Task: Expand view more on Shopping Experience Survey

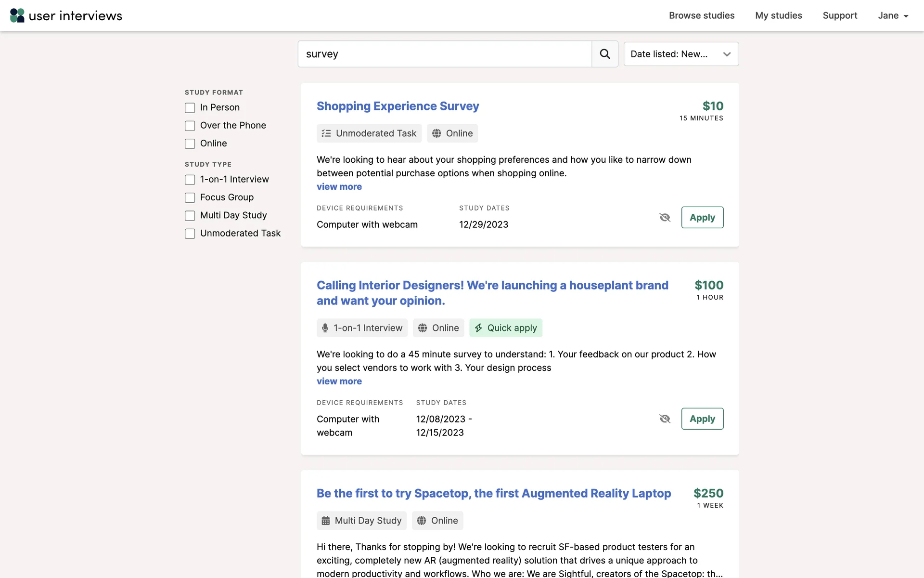Action: [339, 186]
